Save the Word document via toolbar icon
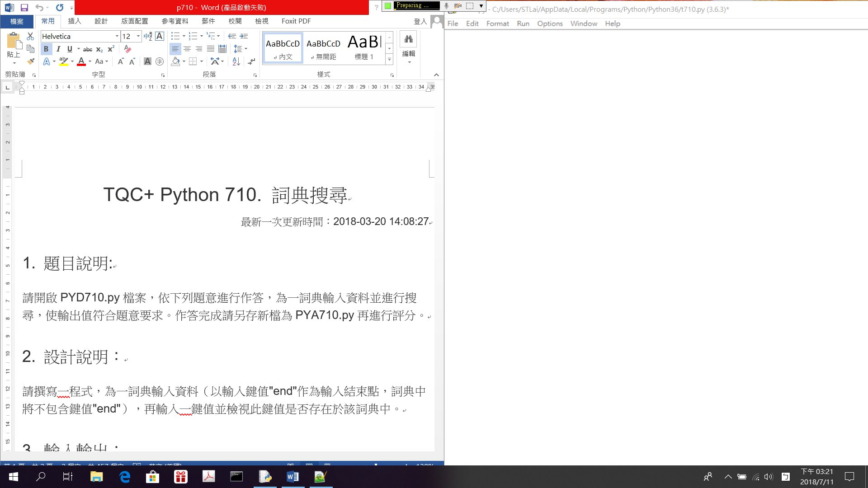Viewport: 868px width, 488px height. pyautogui.click(x=24, y=7)
